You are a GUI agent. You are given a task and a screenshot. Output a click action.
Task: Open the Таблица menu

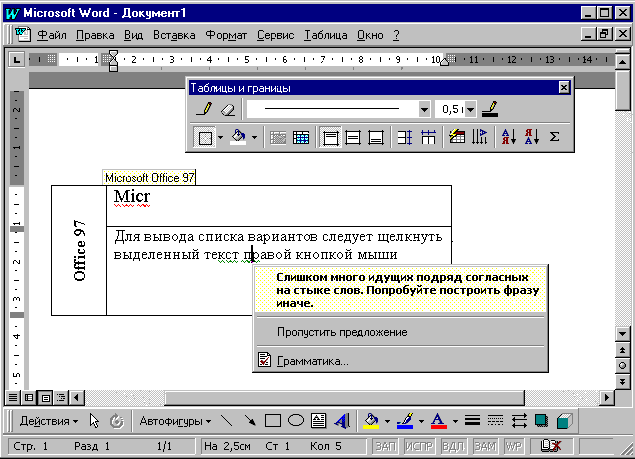tap(326, 35)
